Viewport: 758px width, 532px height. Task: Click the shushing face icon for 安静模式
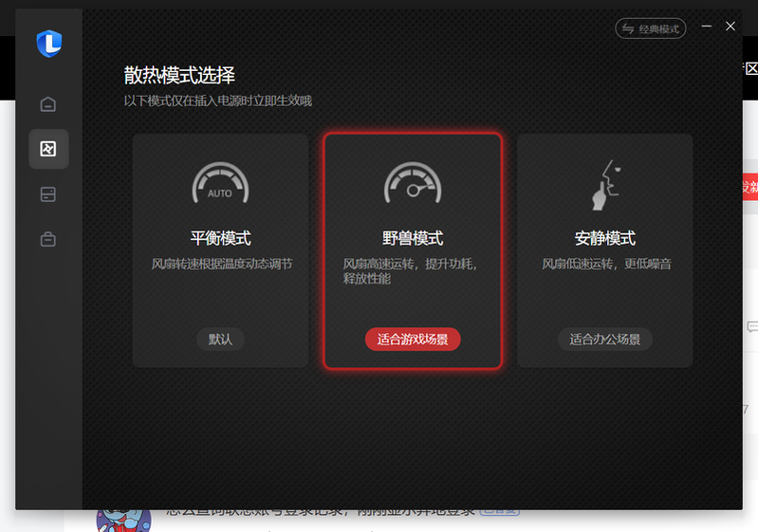click(604, 185)
